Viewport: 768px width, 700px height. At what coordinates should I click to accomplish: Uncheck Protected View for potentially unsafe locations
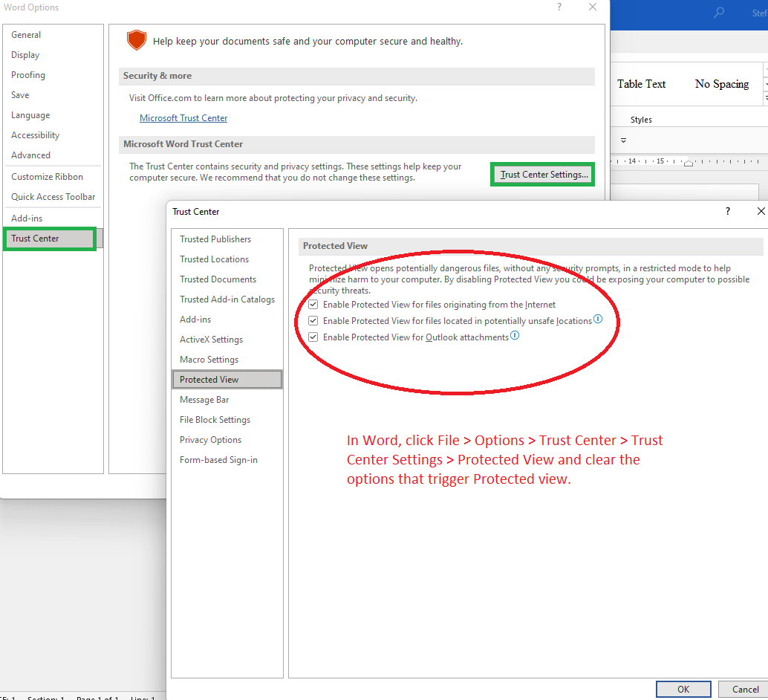coord(313,320)
